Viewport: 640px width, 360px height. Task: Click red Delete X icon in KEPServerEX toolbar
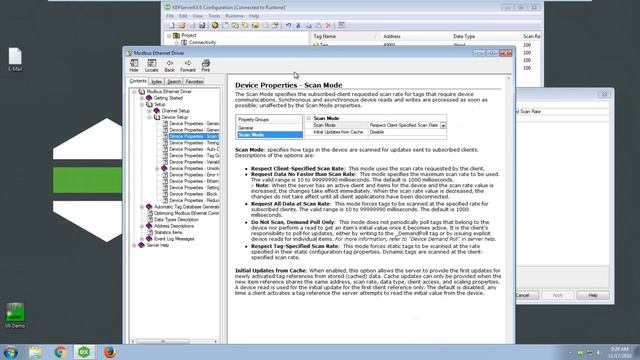(329, 25)
